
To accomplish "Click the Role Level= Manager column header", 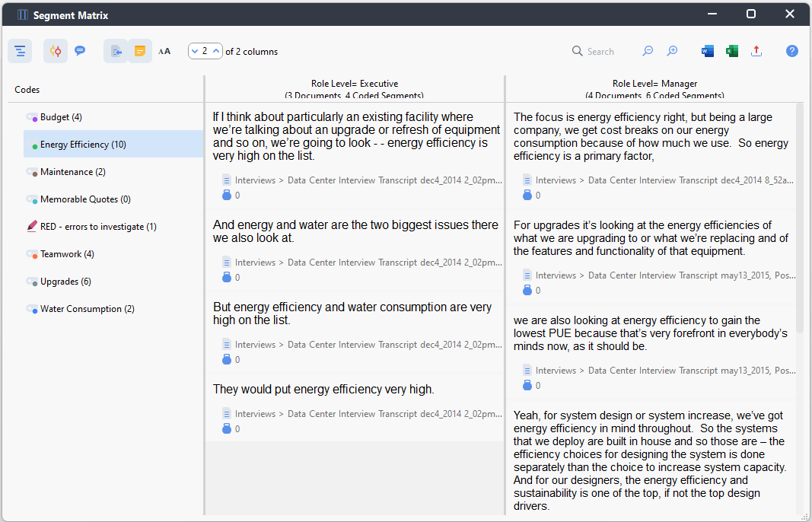I will 654,89.
